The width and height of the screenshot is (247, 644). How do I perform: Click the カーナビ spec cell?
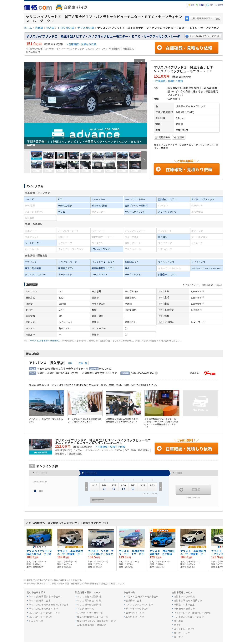click(x=40, y=199)
